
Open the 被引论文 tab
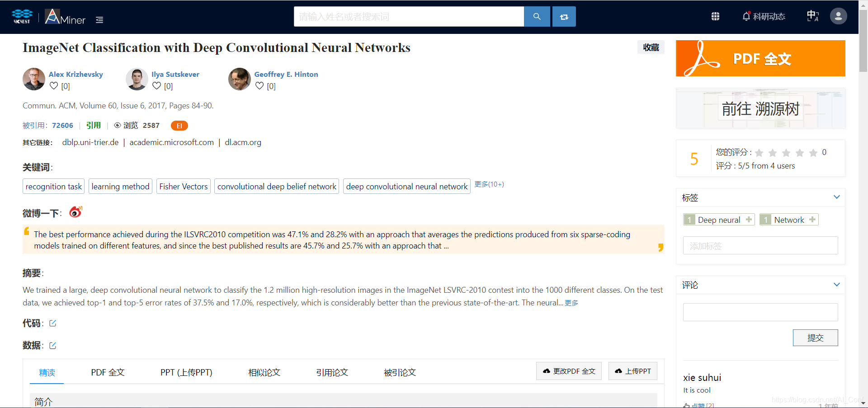[400, 372]
